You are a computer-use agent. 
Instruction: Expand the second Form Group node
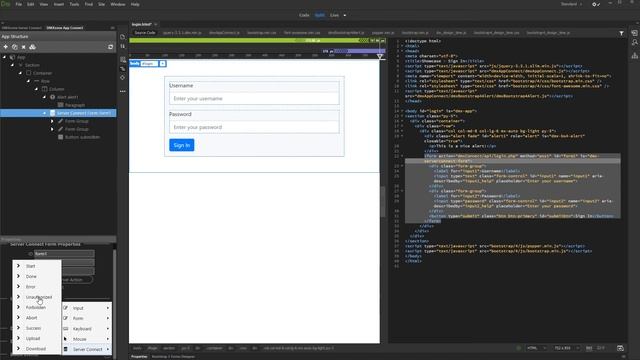52,129
